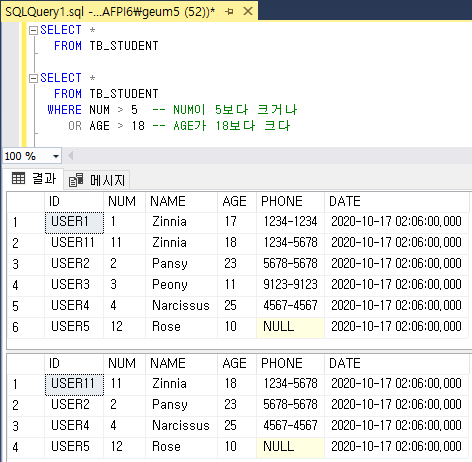
Task: Click DATE column header in second result grid
Action: 397,364
